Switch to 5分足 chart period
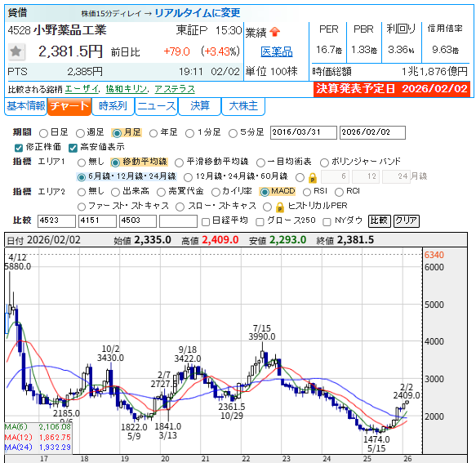The width and height of the screenshot is (476, 463). [233, 133]
